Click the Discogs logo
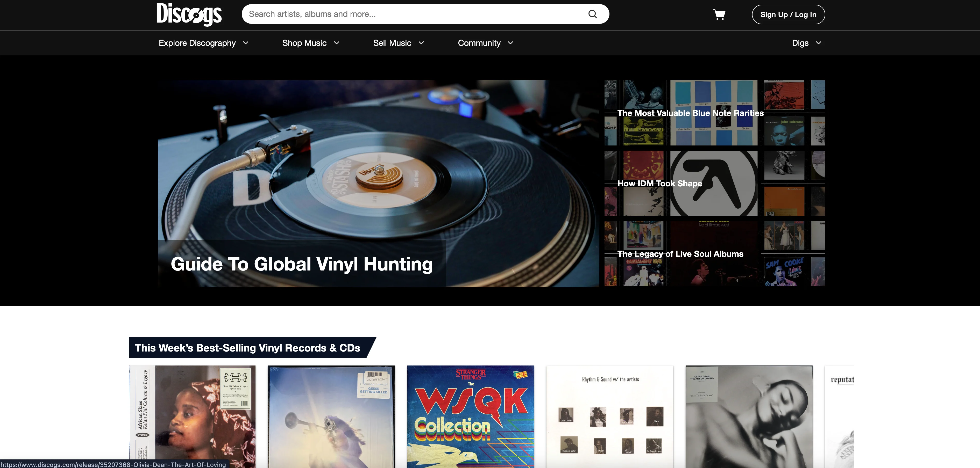Screen dimensions: 980x468 [x=189, y=14]
